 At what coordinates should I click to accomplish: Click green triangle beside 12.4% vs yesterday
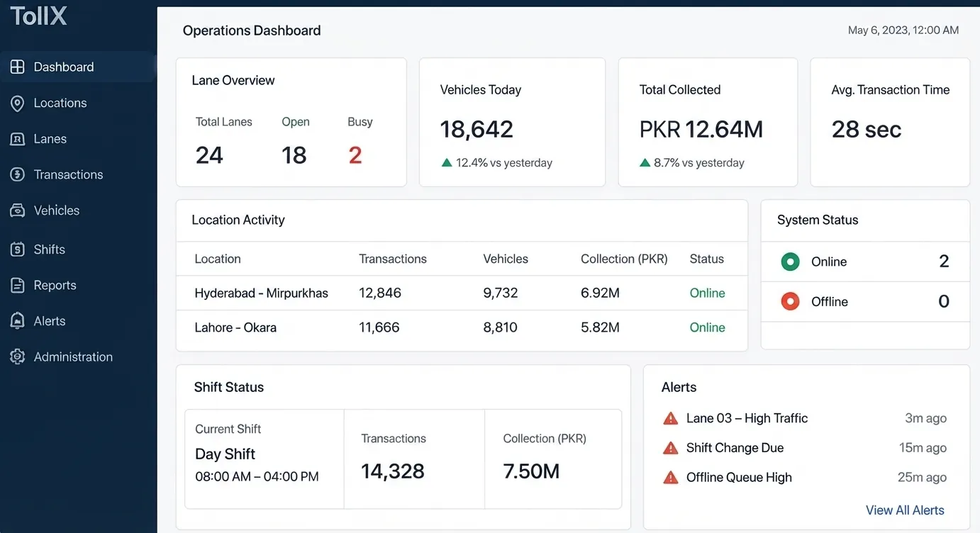(x=447, y=162)
